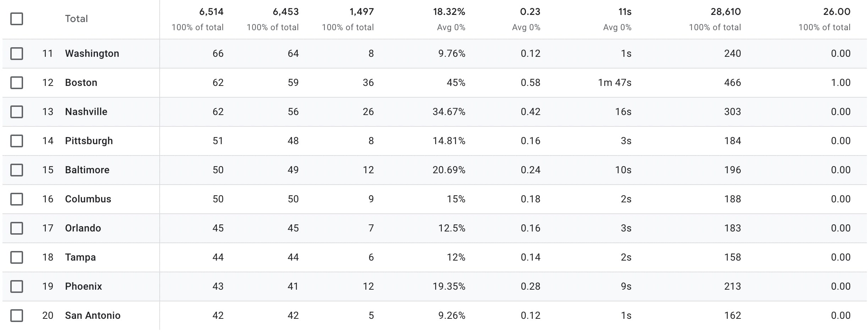Click the Total row label

click(x=76, y=19)
